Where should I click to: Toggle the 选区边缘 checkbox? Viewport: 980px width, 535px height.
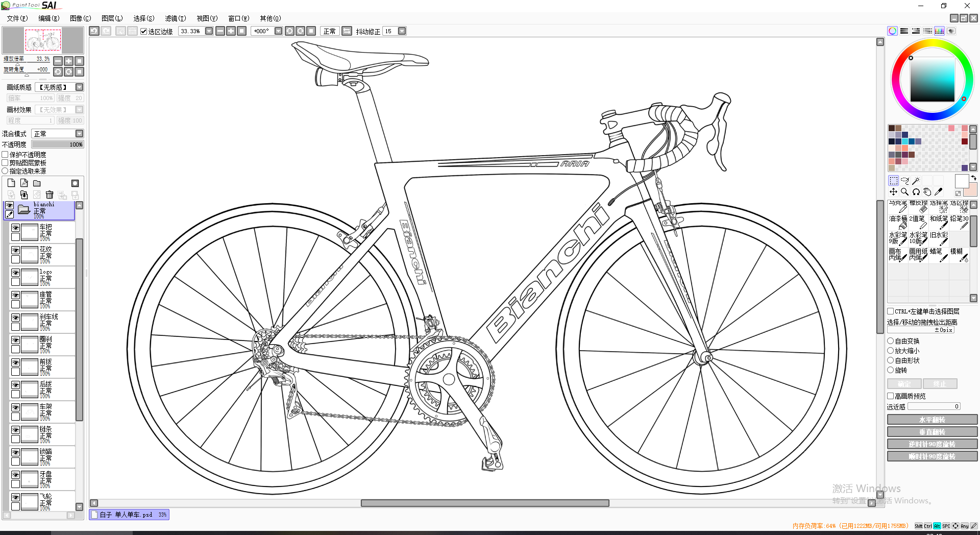tap(144, 31)
